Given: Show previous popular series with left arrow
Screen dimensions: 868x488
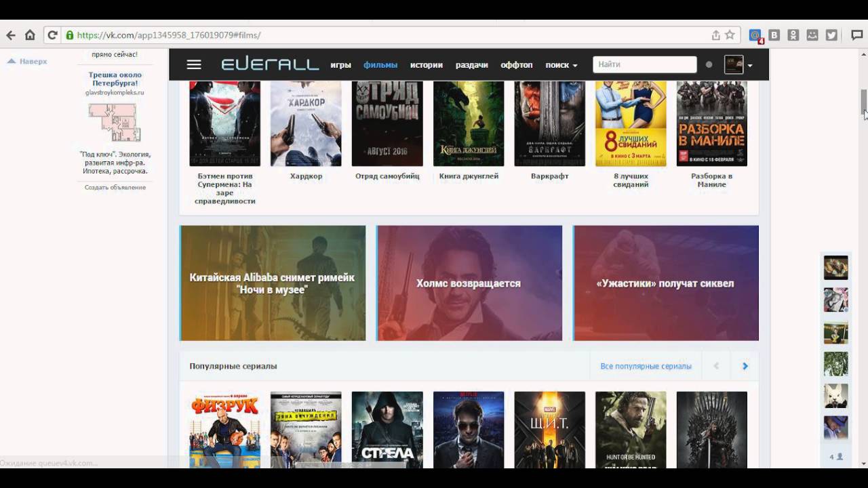Looking at the screenshot, I should click(x=716, y=366).
